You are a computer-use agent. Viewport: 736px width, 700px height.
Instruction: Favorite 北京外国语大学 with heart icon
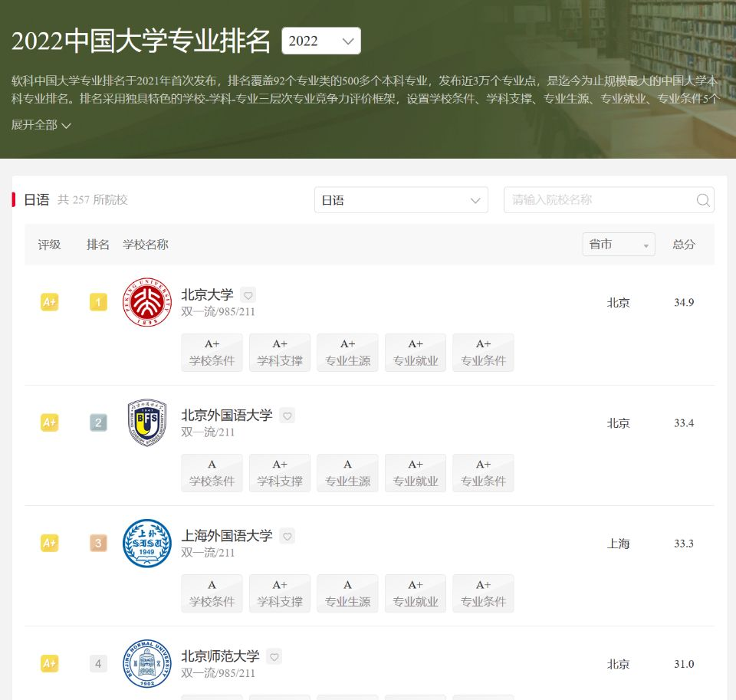(x=287, y=416)
